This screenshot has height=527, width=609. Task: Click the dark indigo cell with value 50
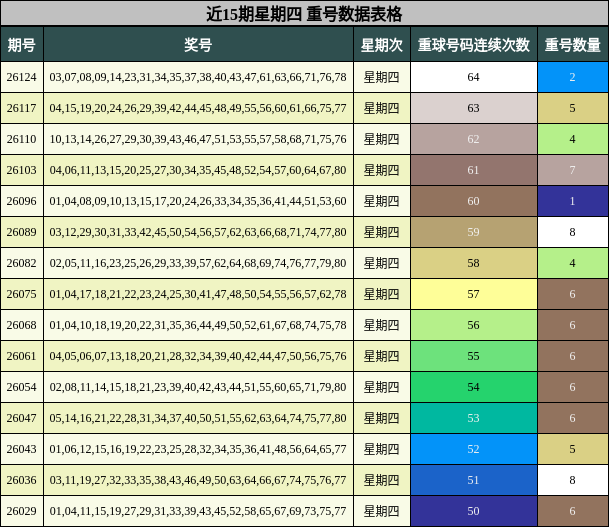coord(474,511)
